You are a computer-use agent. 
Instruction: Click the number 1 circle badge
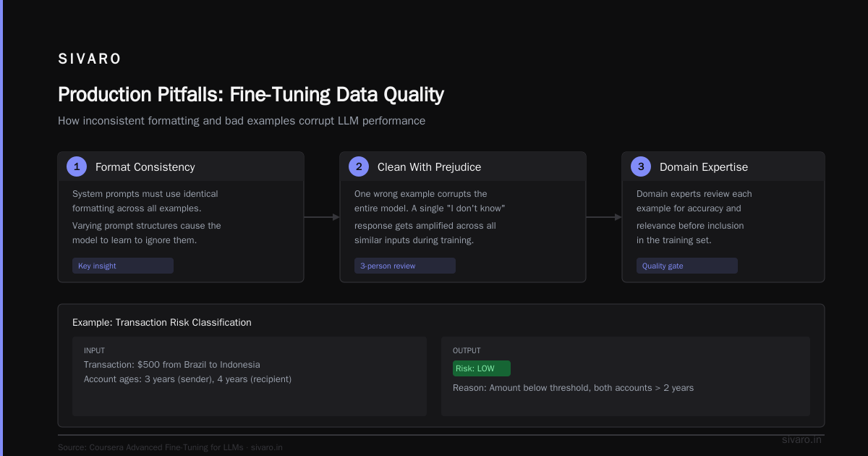[77, 166]
